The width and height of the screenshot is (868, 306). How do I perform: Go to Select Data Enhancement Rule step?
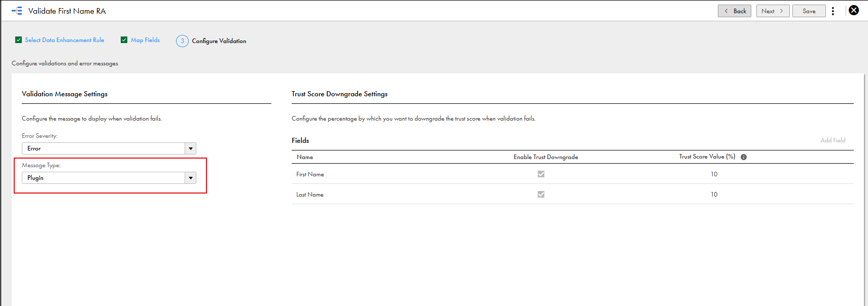point(64,40)
